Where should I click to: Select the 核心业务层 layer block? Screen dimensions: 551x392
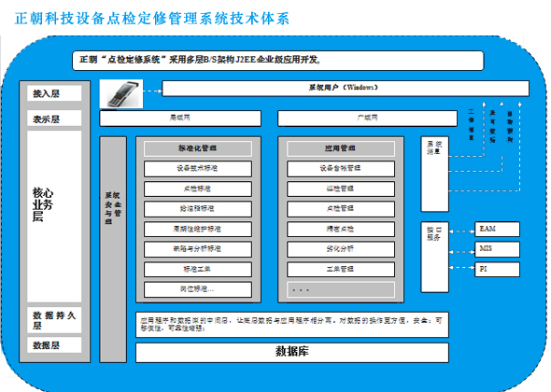[54, 217]
